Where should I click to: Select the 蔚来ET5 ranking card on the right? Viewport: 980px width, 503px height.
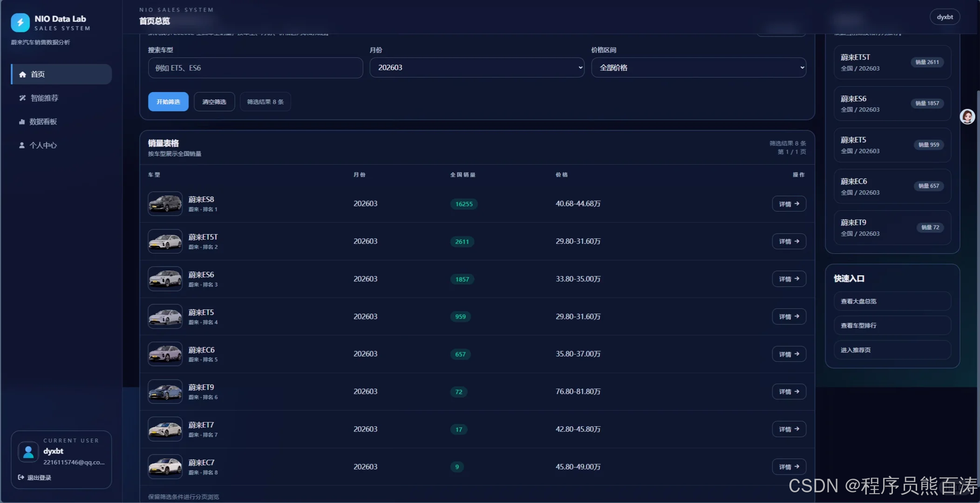pos(892,145)
